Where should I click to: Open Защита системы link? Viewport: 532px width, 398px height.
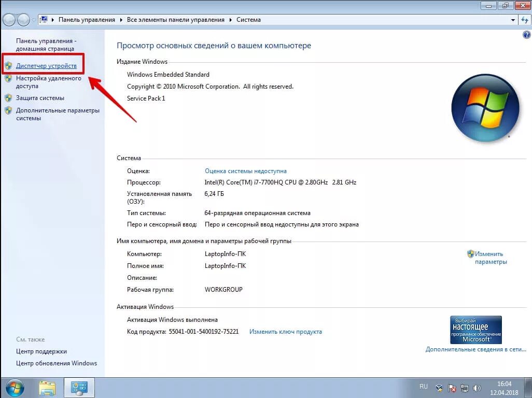(x=40, y=98)
